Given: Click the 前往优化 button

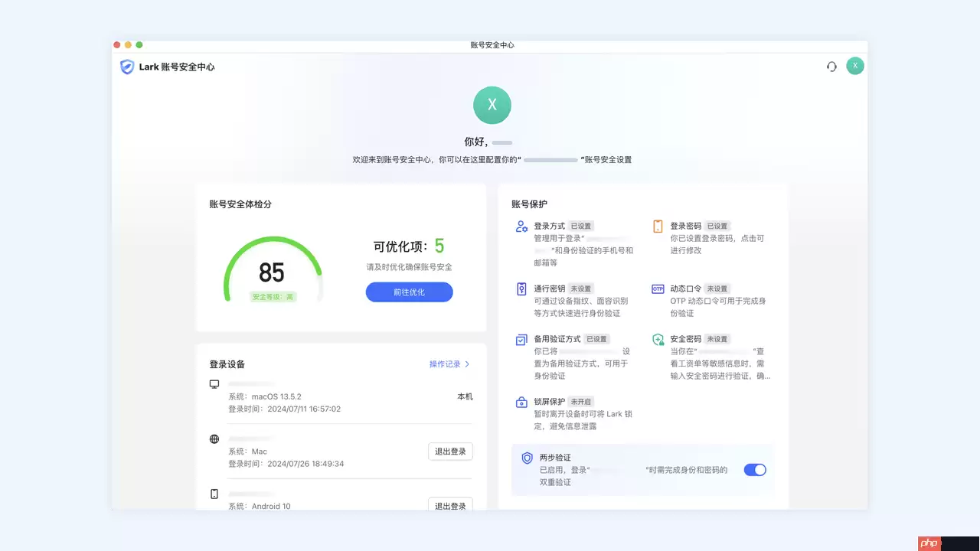Looking at the screenshot, I should 409,292.
